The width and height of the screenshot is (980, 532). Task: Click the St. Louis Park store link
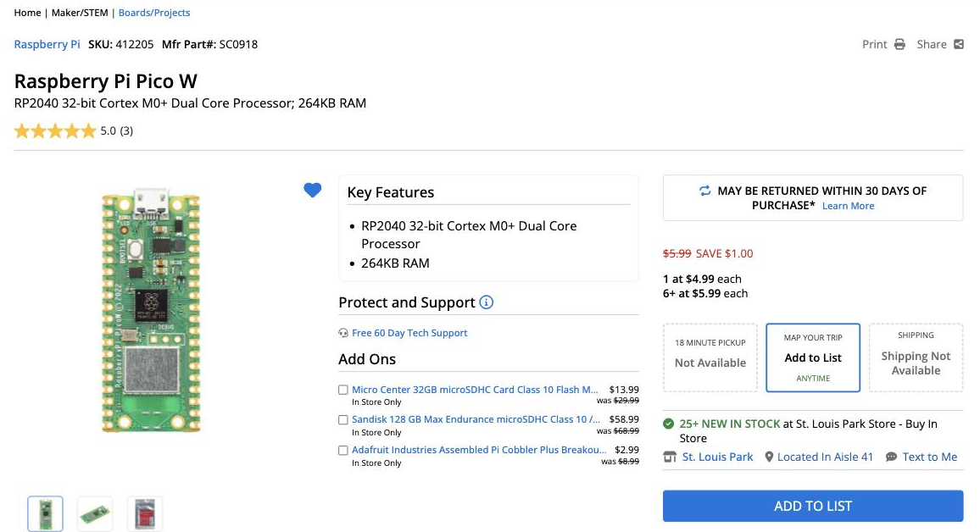click(x=717, y=457)
